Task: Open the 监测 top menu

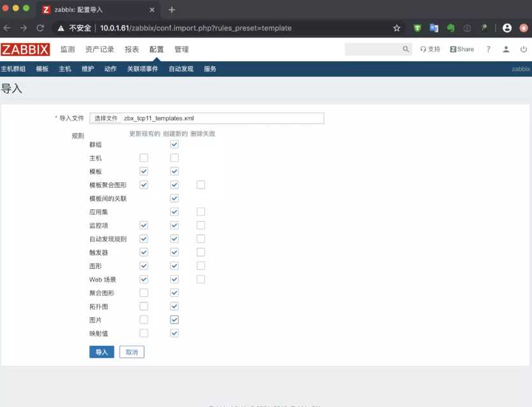Action: click(x=67, y=50)
